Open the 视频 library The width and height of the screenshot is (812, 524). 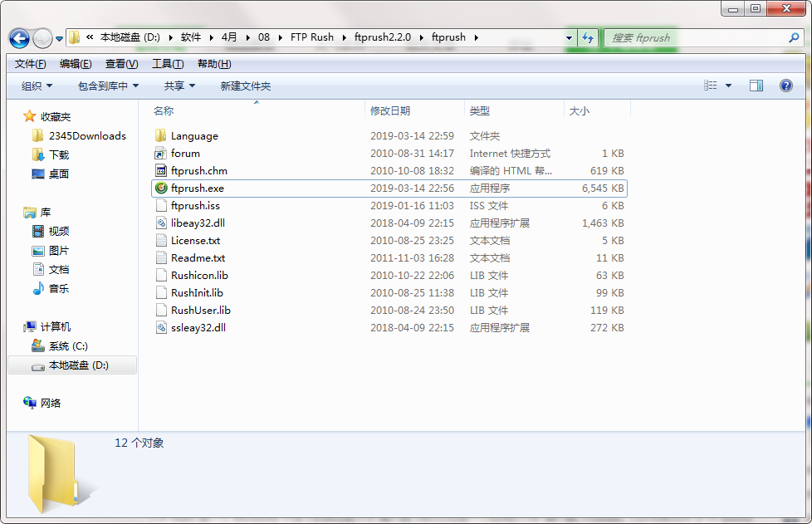coord(51,232)
